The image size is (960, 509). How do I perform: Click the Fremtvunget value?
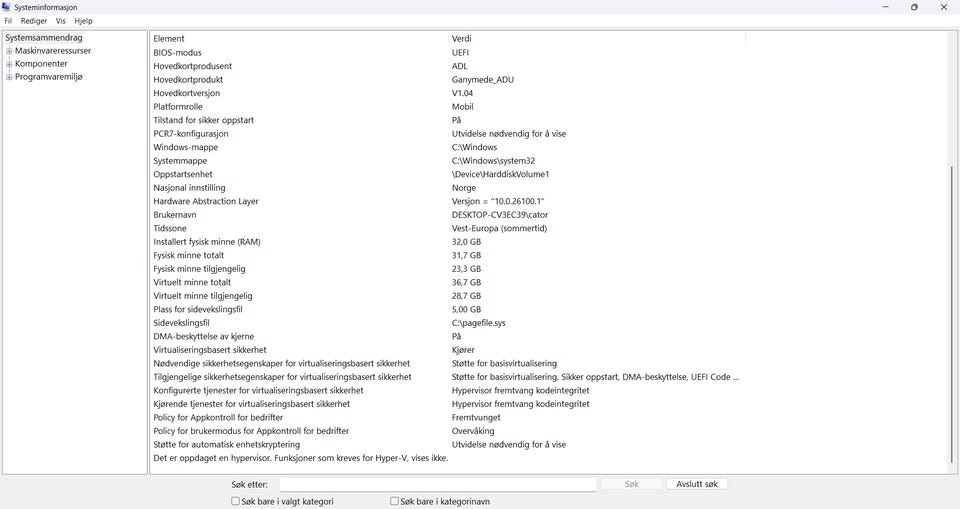(476, 417)
